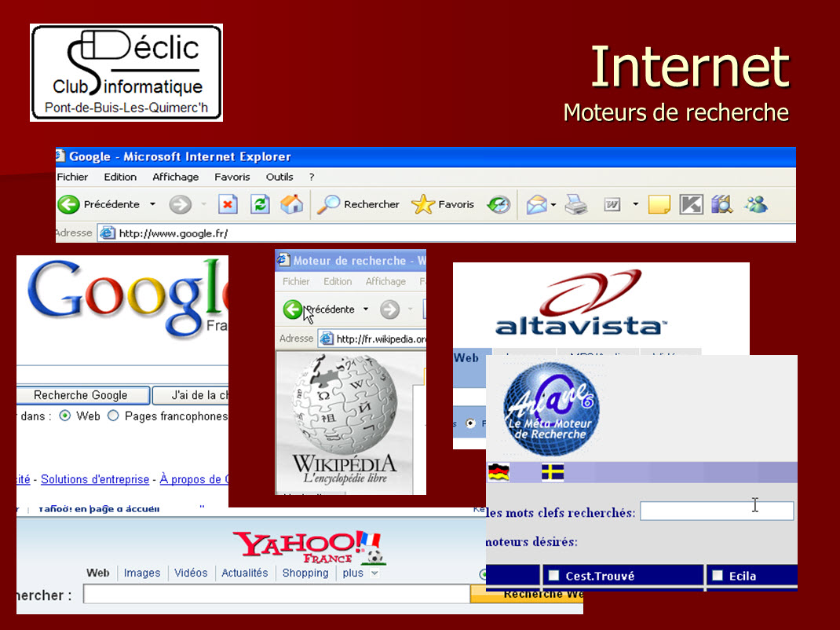The image size is (840, 630).
Task: Click the Google search text field
Action: point(122,374)
